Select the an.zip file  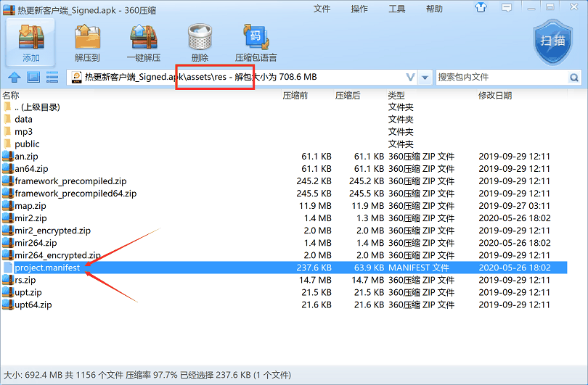pos(26,156)
